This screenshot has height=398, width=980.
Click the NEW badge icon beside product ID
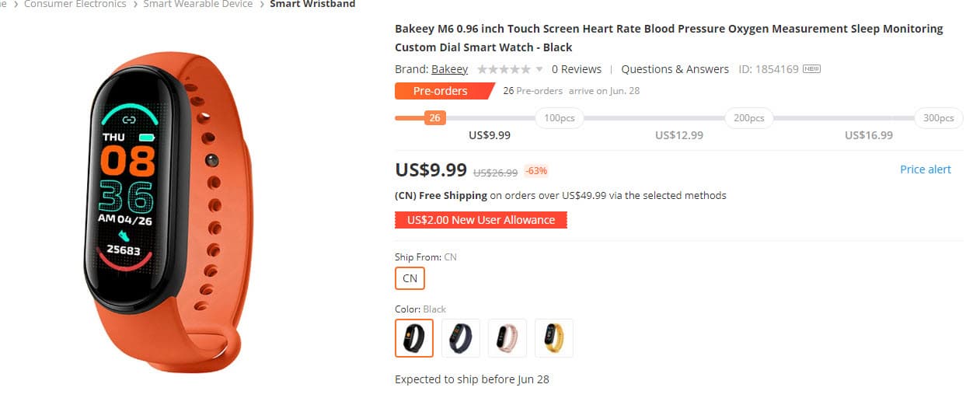pyautogui.click(x=811, y=69)
